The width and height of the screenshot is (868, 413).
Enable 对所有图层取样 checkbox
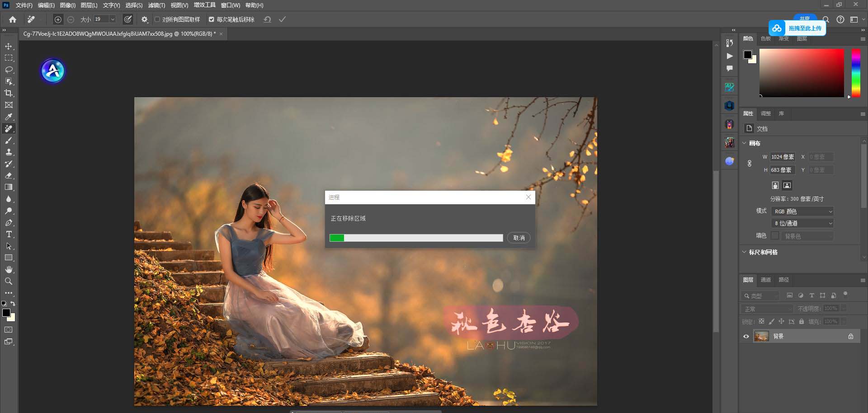[157, 19]
